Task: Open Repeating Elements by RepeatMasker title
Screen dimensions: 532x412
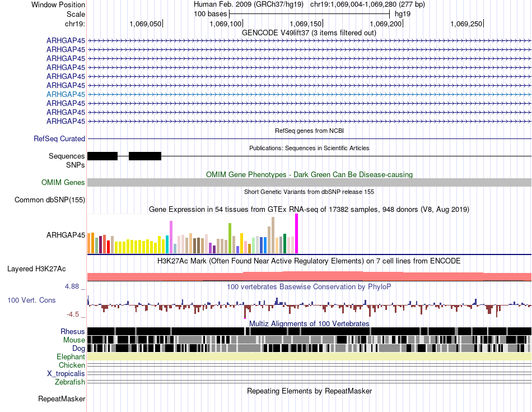Action: tap(309, 391)
